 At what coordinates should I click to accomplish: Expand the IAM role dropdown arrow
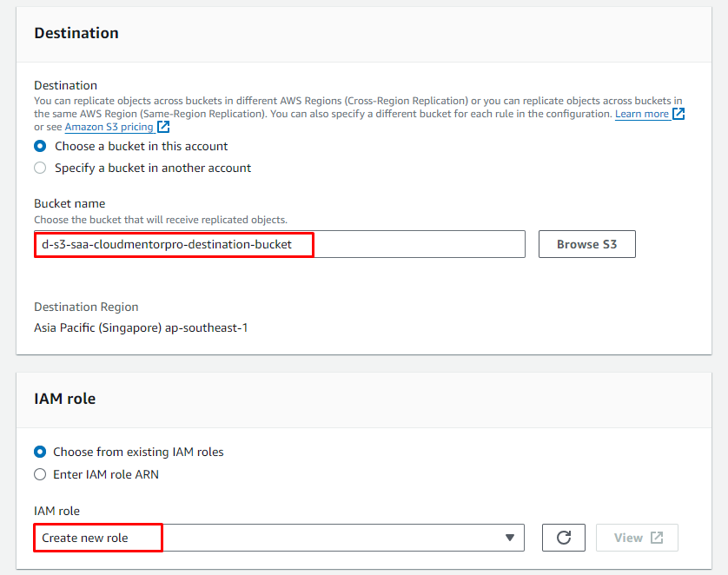(x=510, y=538)
